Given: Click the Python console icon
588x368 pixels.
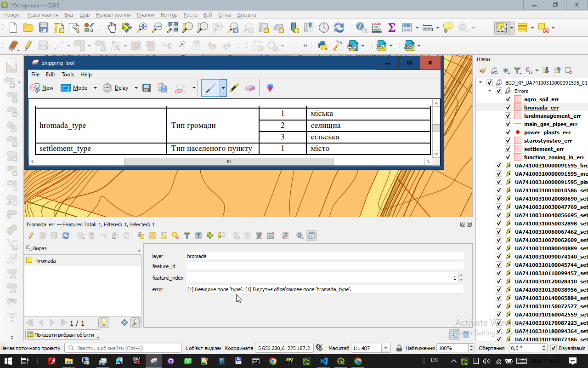Looking at the screenshot, I should coord(322,46).
